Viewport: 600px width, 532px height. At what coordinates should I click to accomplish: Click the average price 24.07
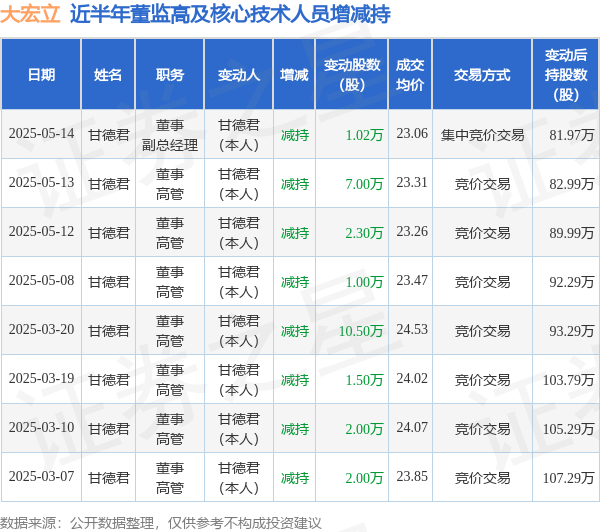click(x=412, y=428)
